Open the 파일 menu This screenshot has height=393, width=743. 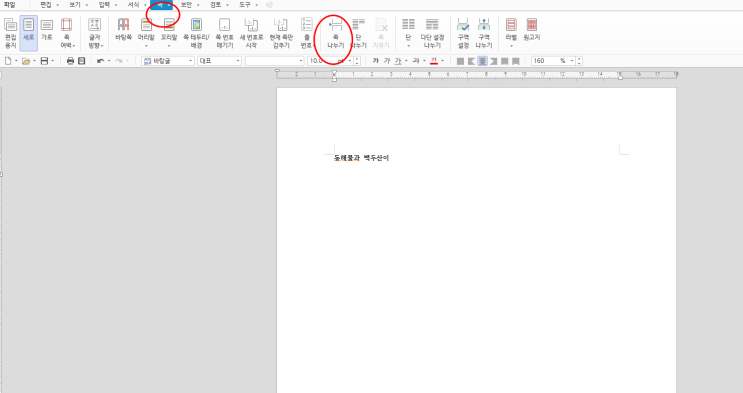9,5
